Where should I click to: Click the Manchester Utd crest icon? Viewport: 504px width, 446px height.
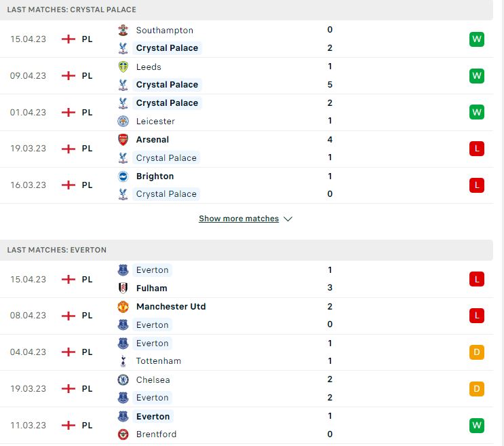pyautogui.click(x=123, y=306)
